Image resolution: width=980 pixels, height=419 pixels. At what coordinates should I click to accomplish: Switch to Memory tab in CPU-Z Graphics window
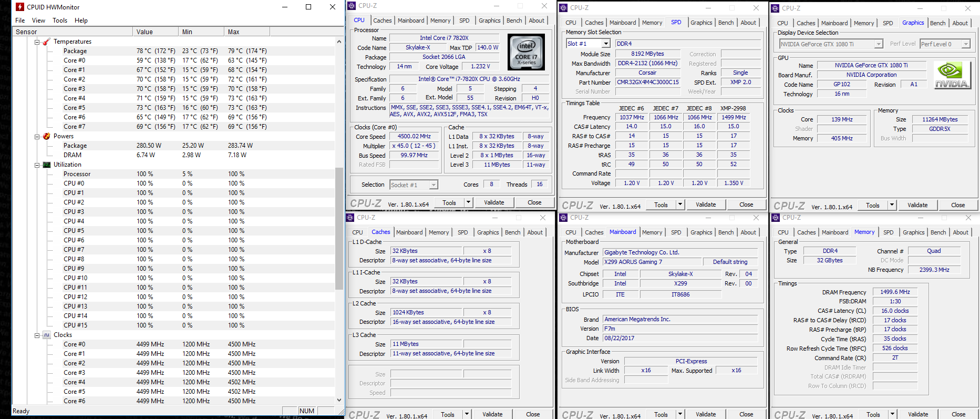pos(863,23)
